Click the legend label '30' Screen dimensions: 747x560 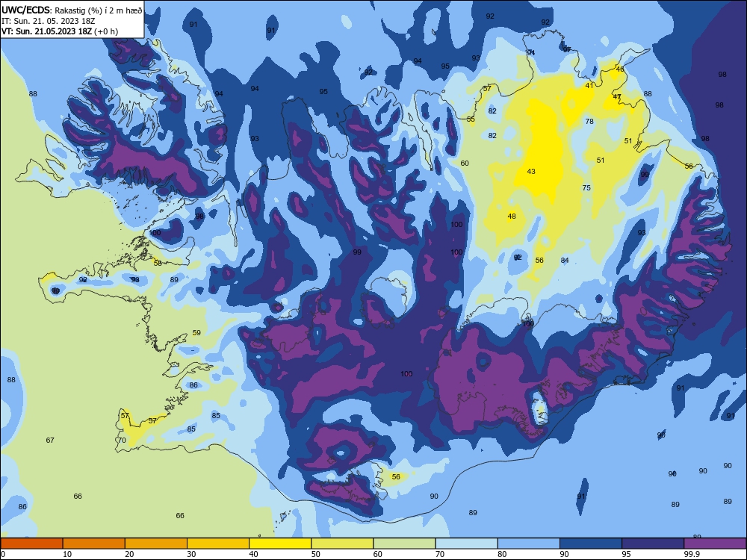[191, 554]
